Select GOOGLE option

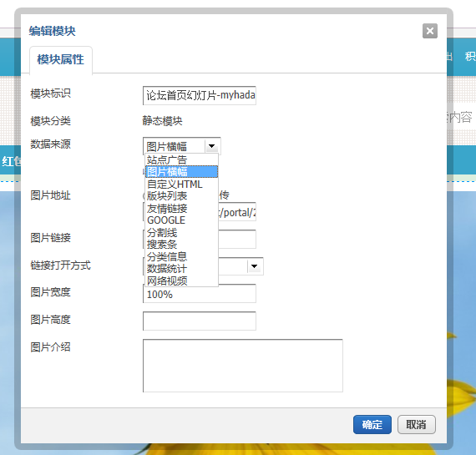pos(181,220)
